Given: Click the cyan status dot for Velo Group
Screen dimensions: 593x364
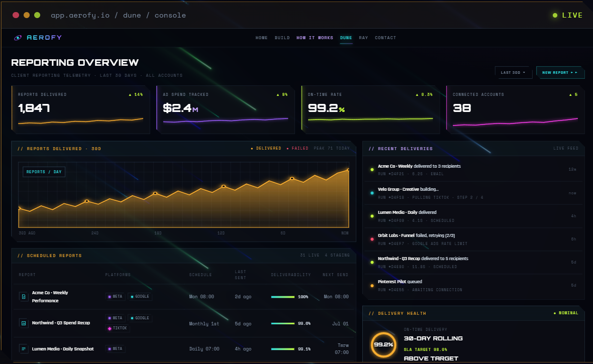Looking at the screenshot, I should tap(372, 193).
